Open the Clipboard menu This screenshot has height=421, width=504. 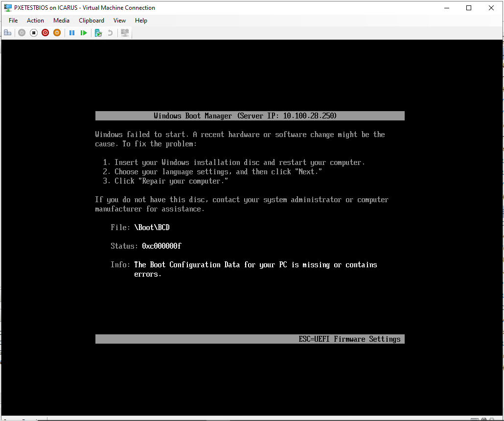[x=92, y=21]
